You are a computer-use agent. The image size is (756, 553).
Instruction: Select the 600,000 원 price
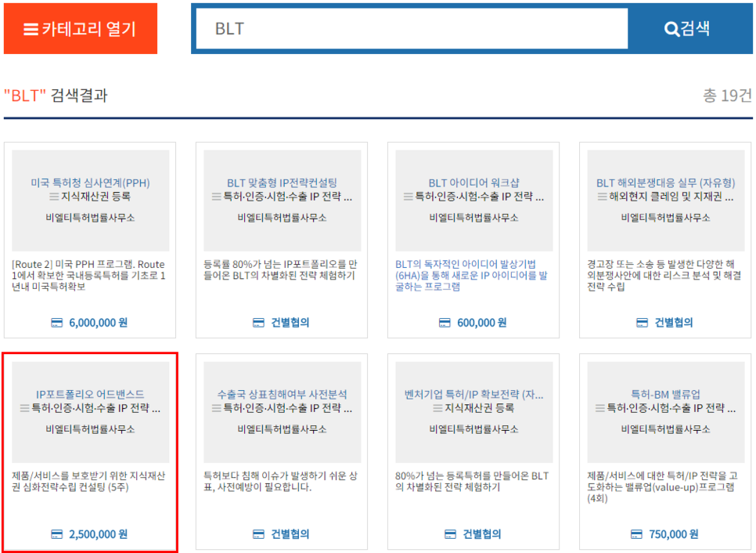481,323
